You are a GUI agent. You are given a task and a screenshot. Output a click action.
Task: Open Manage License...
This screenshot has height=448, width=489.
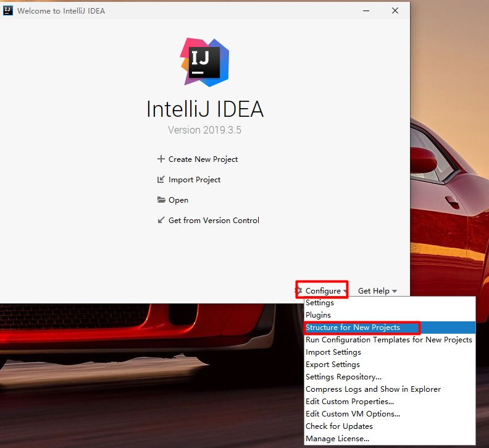coord(390,438)
